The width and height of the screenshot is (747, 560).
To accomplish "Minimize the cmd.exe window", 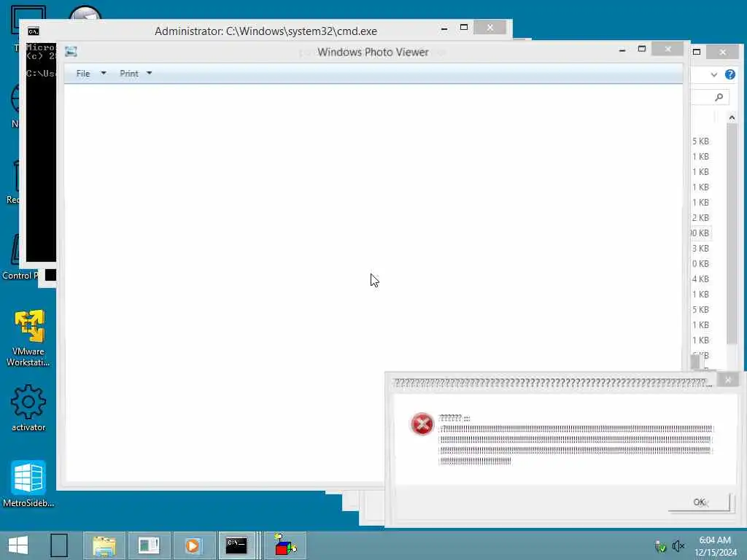I will coord(444,29).
